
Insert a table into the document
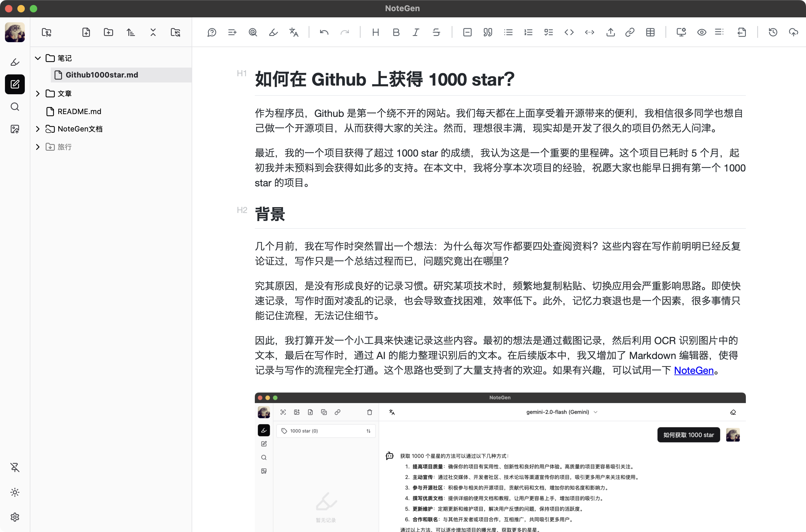[x=650, y=32]
